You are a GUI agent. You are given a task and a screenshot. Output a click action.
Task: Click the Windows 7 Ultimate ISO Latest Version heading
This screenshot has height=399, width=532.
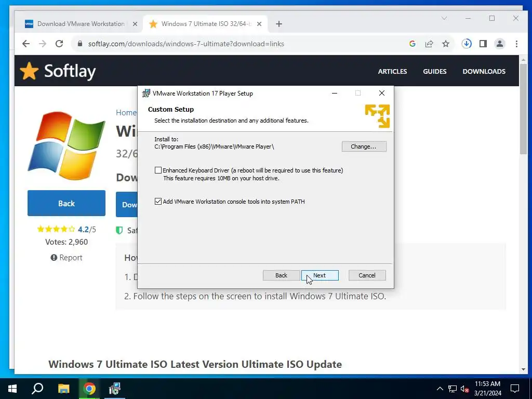coord(195,364)
